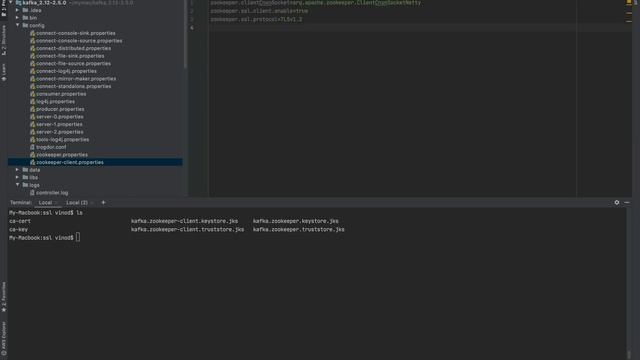Click kafka.zookeeper.keystore.jks in terminal output
This screenshot has width=640, height=360.
296,221
